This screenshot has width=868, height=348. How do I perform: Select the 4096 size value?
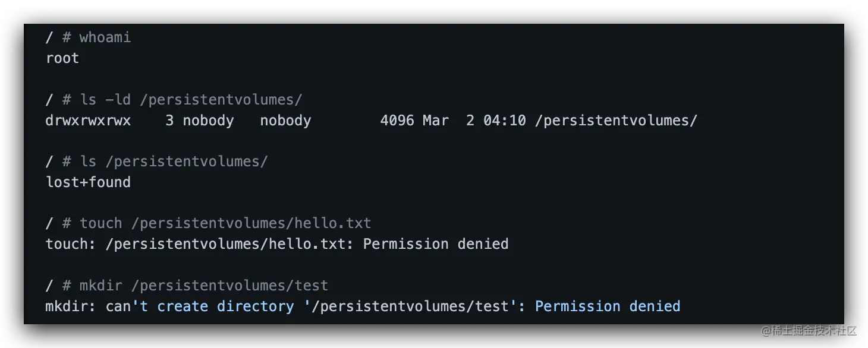(397, 121)
